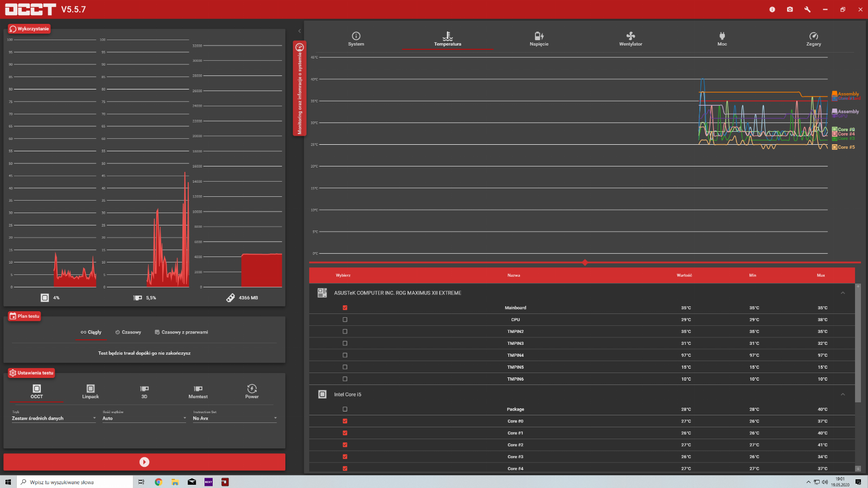Image resolution: width=868 pixels, height=488 pixels.
Task: Check the TMPIN4 sensor checkbox
Action: point(345,356)
